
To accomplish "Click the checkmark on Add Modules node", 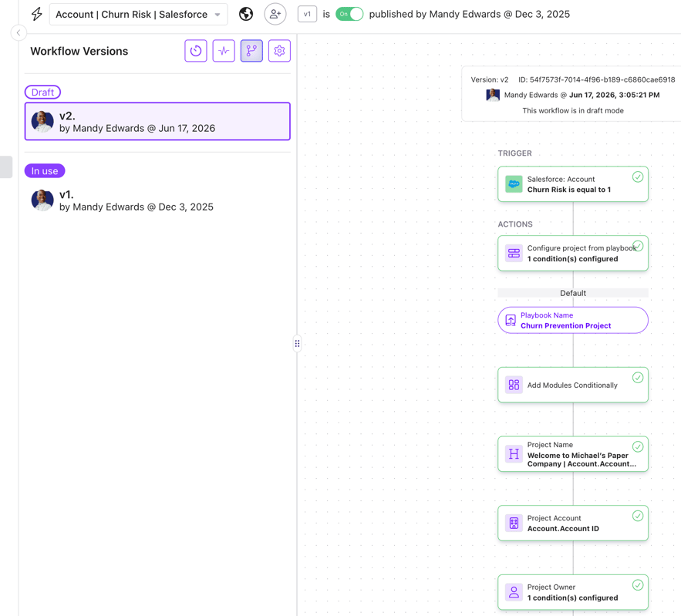I will [638, 378].
